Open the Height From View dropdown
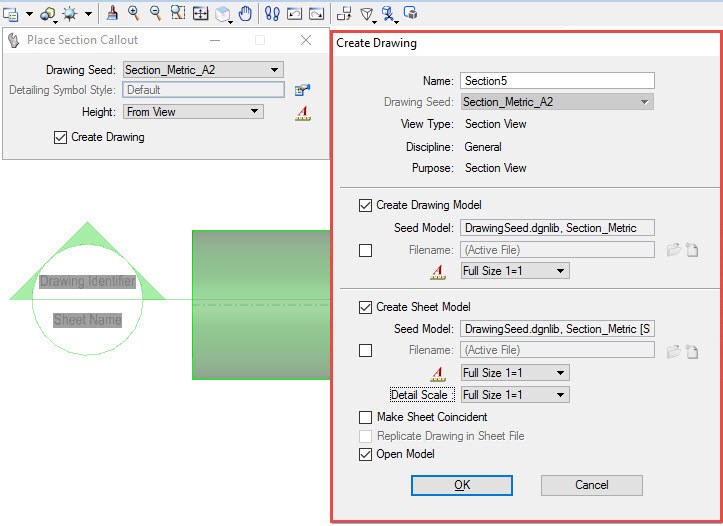This screenshot has height=526, width=723. 193,112
